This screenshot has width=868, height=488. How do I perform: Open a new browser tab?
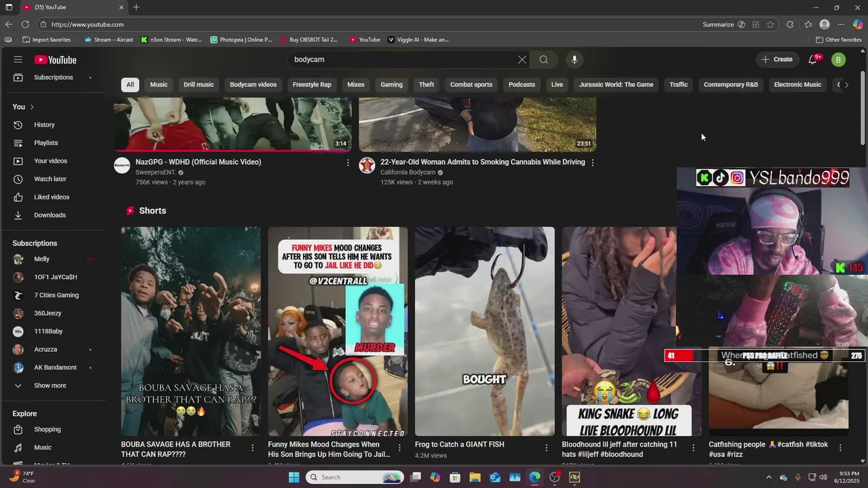136,7
